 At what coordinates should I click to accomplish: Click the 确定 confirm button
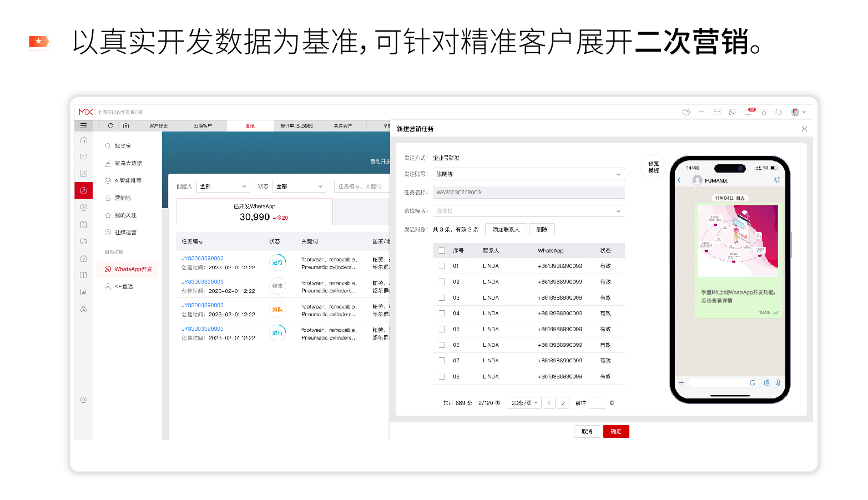[x=615, y=431]
